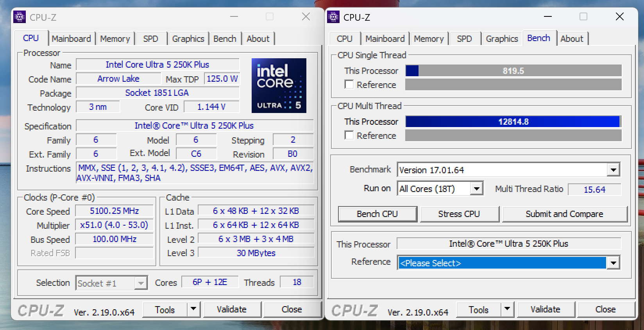The height and width of the screenshot is (330, 644).
Task: Click Level 3 cache value 30 MBytes
Action: point(256,253)
